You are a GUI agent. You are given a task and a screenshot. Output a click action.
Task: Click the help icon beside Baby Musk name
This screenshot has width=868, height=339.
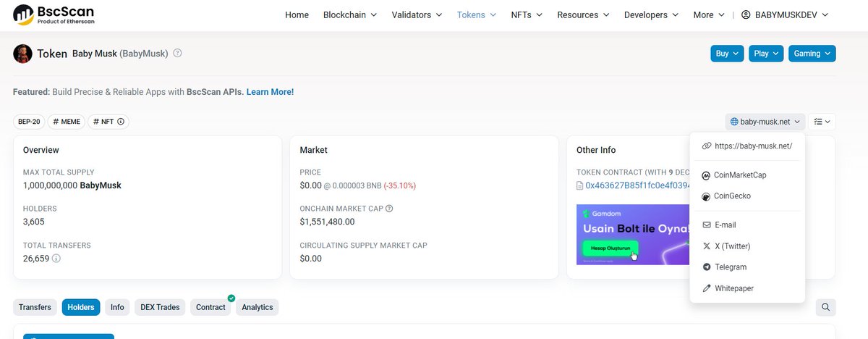178,54
